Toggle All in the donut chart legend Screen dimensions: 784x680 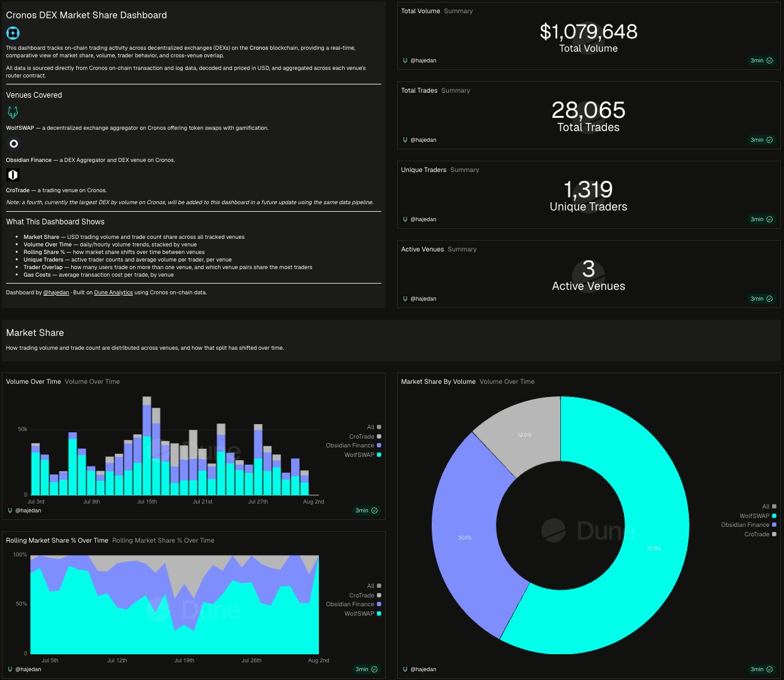pos(769,507)
